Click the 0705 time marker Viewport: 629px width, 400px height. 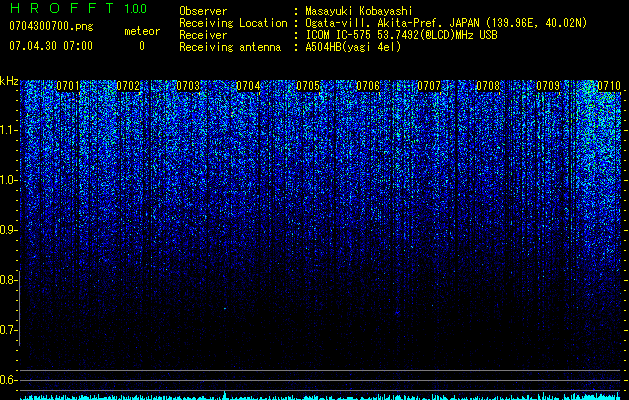tap(308, 86)
